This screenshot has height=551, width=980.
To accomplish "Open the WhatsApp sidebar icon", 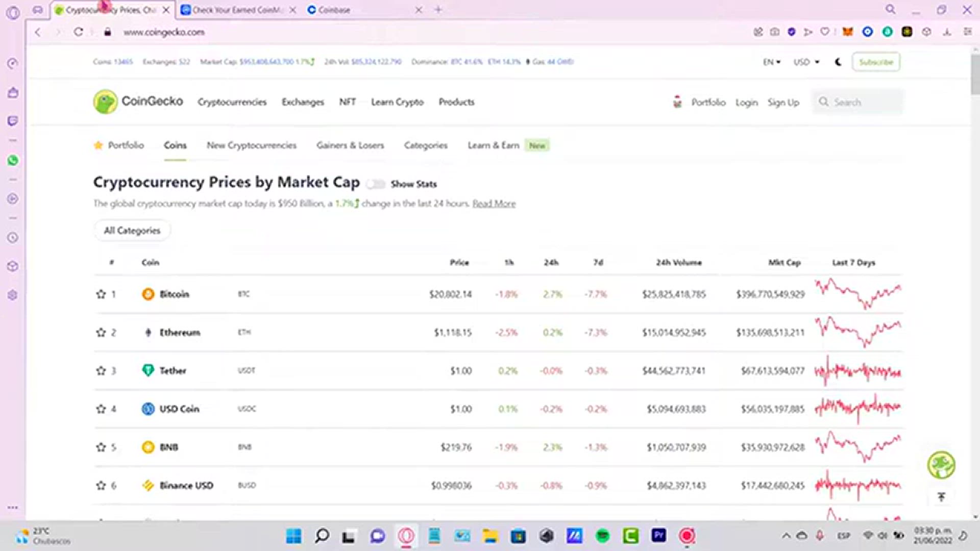I will 13,160.
